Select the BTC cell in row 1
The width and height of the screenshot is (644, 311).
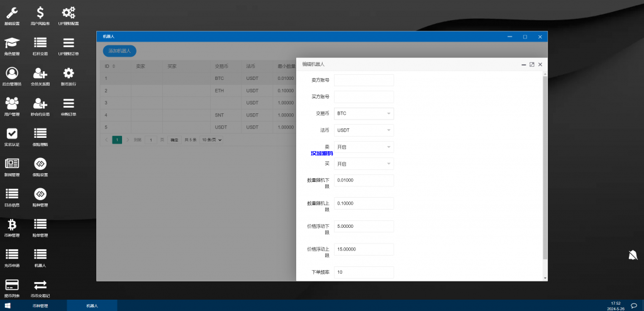point(226,79)
